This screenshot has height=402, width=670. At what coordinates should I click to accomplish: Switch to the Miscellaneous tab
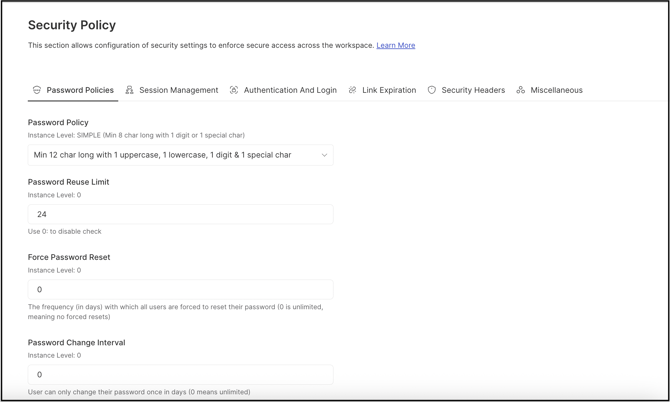point(550,90)
